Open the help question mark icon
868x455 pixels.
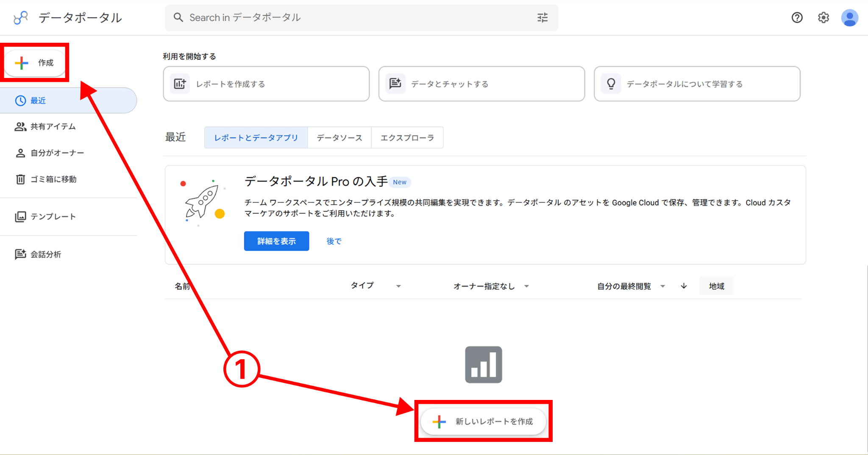pos(797,18)
